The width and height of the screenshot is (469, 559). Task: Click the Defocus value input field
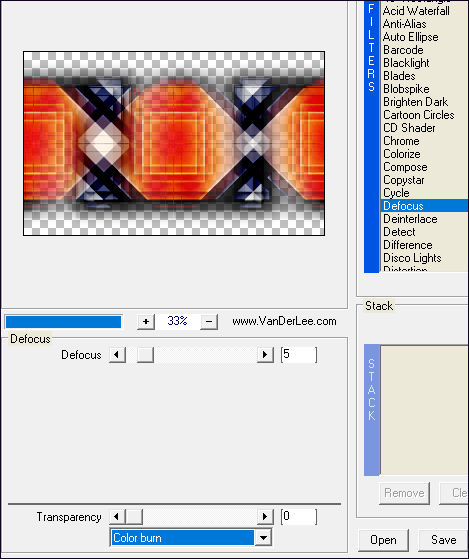tap(299, 355)
